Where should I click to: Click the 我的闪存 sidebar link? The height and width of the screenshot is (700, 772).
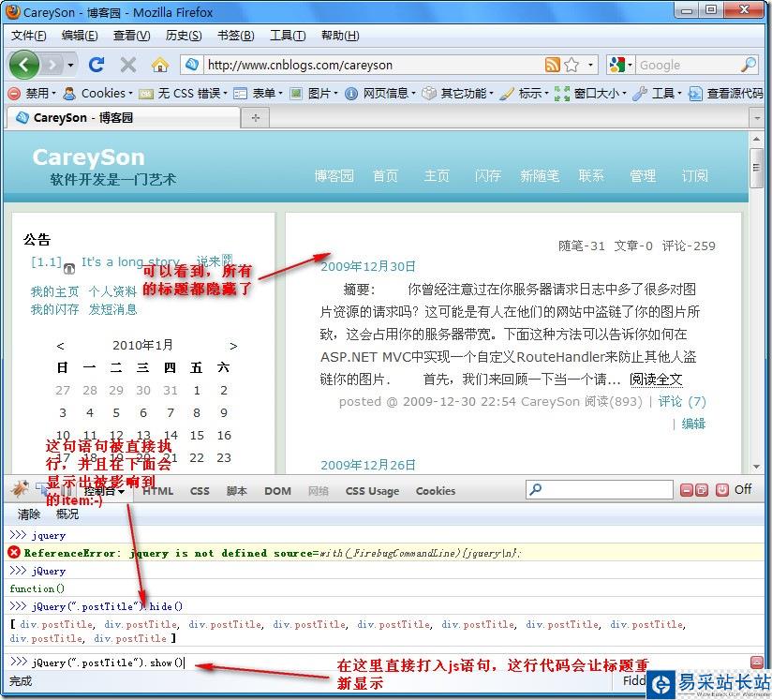(x=54, y=309)
